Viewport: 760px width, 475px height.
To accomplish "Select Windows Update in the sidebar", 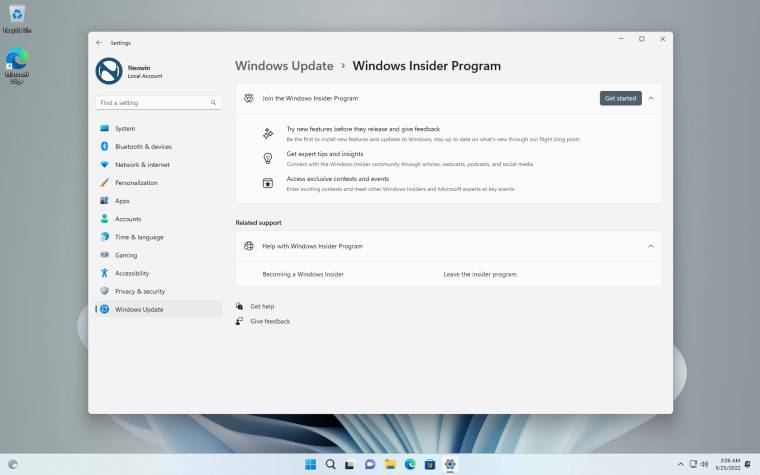I will pos(158,309).
